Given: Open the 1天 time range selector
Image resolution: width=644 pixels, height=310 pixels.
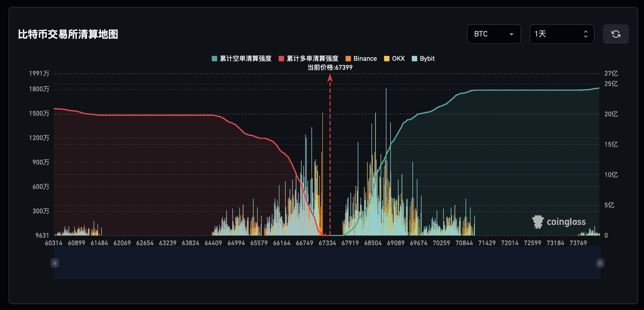Looking at the screenshot, I should pos(562,34).
